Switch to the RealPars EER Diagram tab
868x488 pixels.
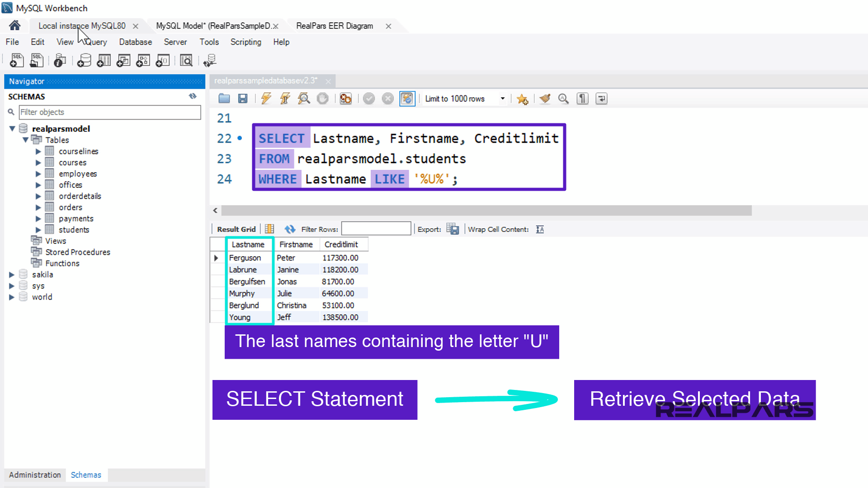coord(334,26)
